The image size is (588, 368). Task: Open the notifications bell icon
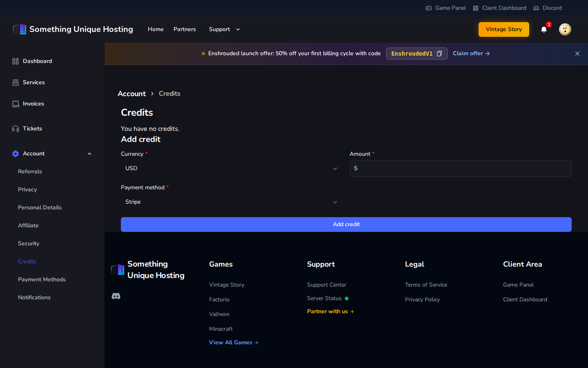point(544,29)
